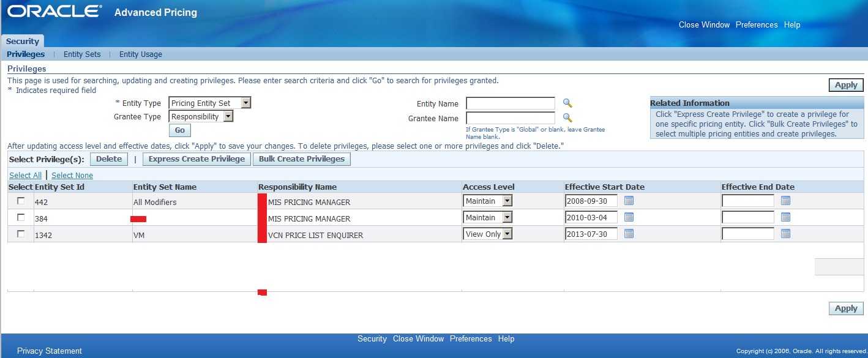Change Access Level for All Modifiers row

click(488, 201)
